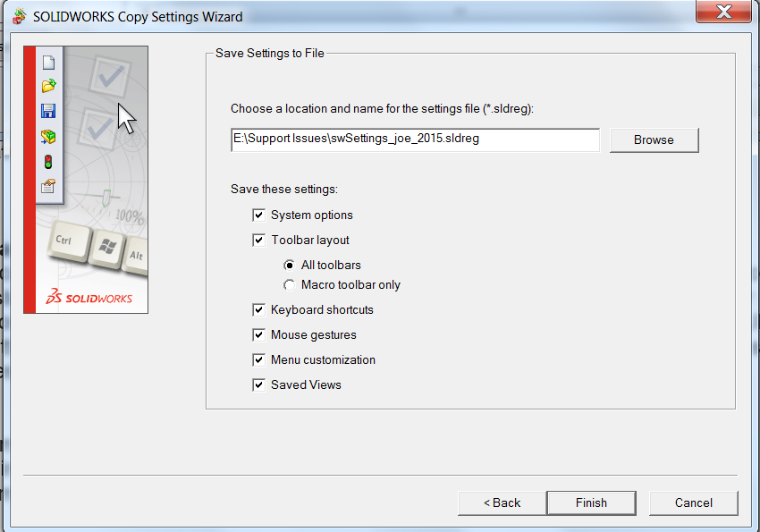Toggle the System options checkbox
760x532 pixels.
point(258,215)
